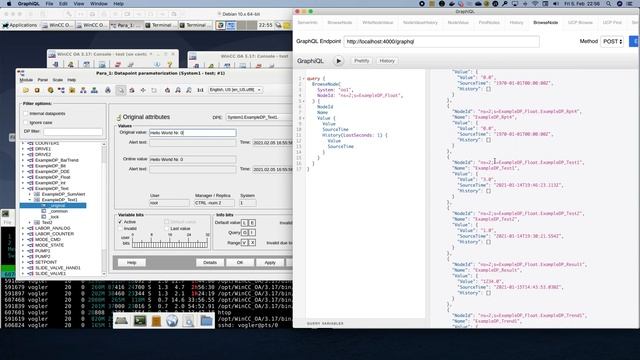
Task: Open the View menu in macOS menu bar
Action: (x=79, y=4)
